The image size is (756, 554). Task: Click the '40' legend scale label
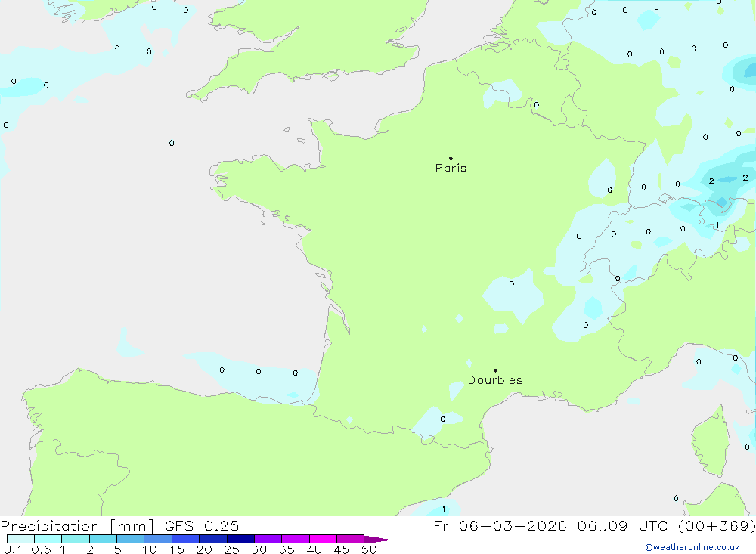(x=314, y=549)
